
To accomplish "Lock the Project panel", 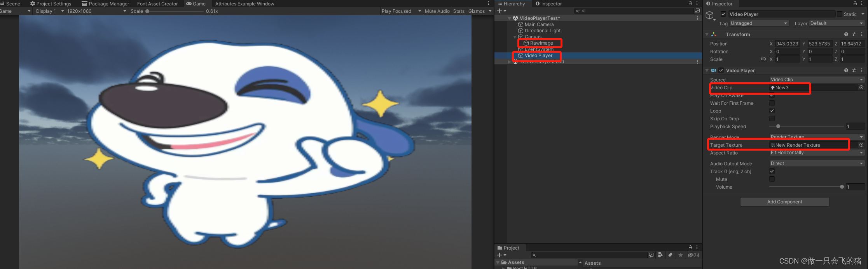I will tap(690, 247).
